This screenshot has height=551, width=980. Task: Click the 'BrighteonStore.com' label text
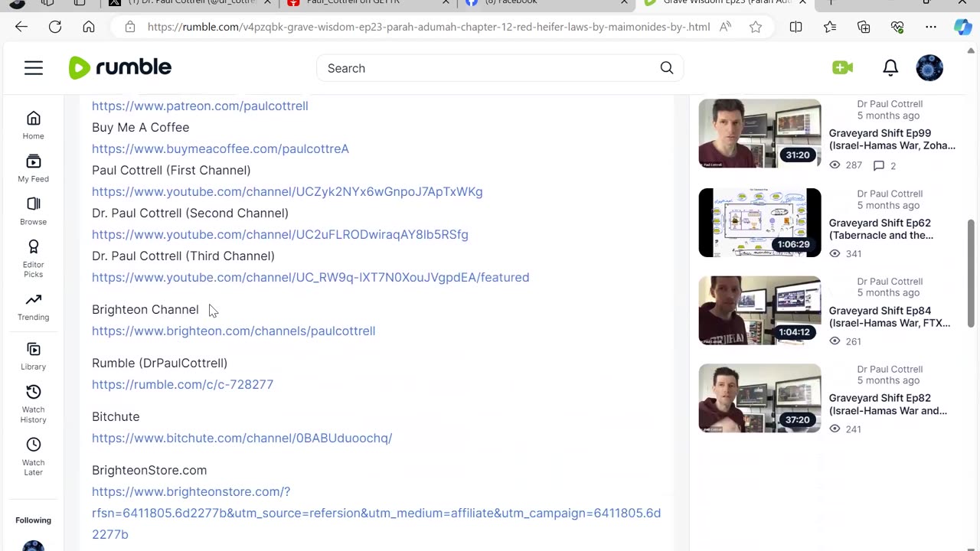[x=149, y=470]
